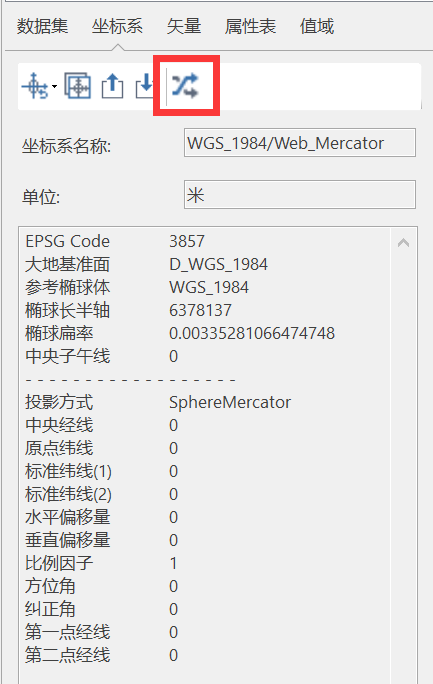Screen dimensions: 433x684
Task: Open the dropdown arrow beside coordinate settings icon
Action: tap(54, 86)
